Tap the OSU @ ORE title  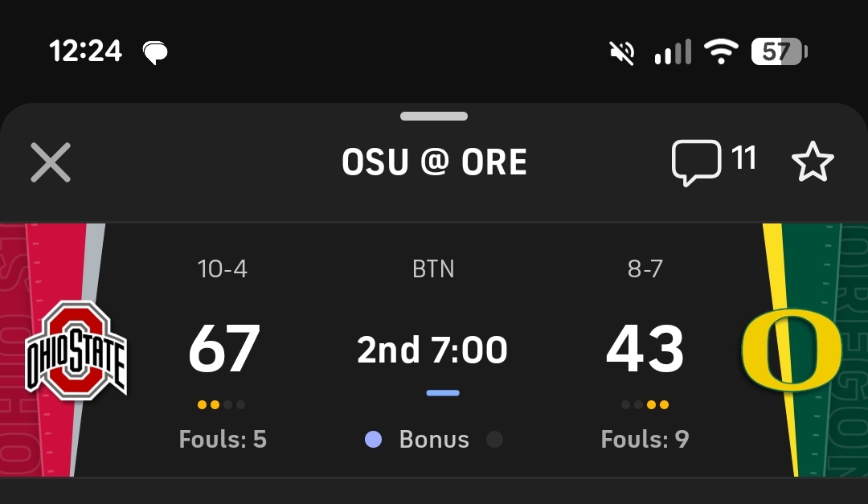pyautogui.click(x=434, y=162)
